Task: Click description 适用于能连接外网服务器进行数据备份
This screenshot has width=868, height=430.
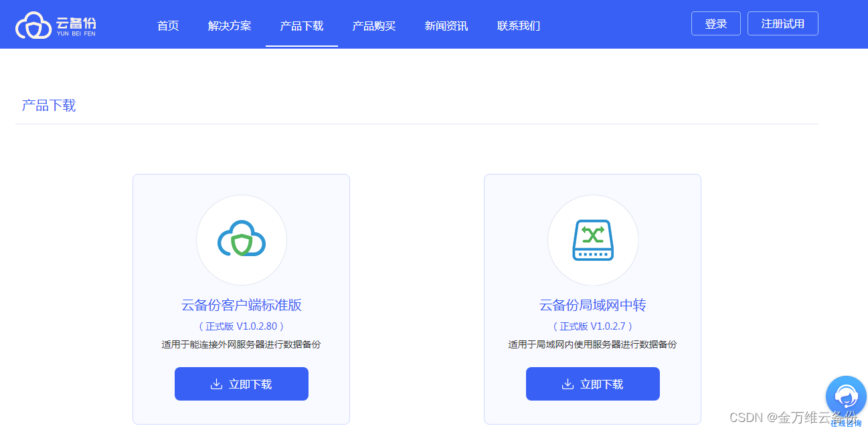Action: (x=242, y=344)
